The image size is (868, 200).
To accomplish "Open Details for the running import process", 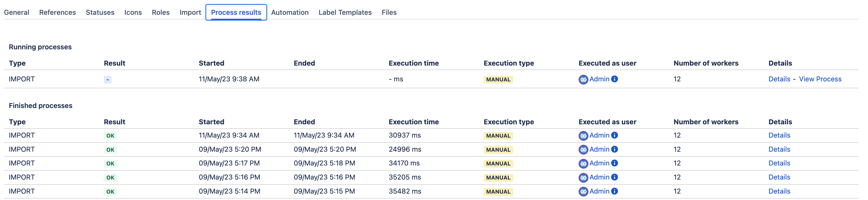I will [x=779, y=79].
